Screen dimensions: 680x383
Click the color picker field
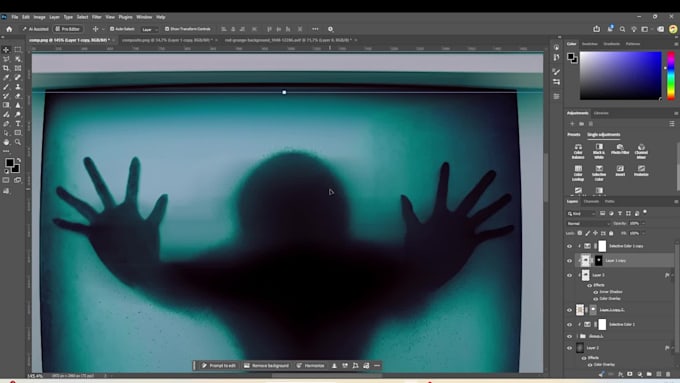coord(621,75)
